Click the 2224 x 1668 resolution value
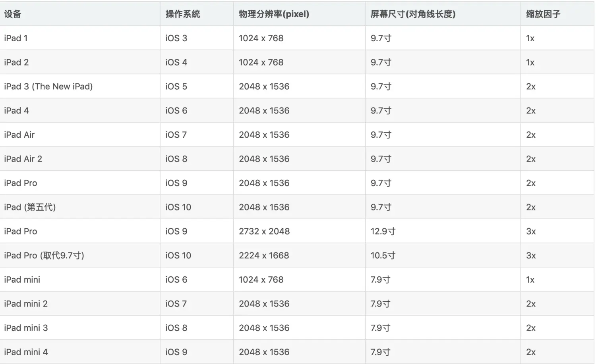The height and width of the screenshot is (364, 596). point(264,256)
